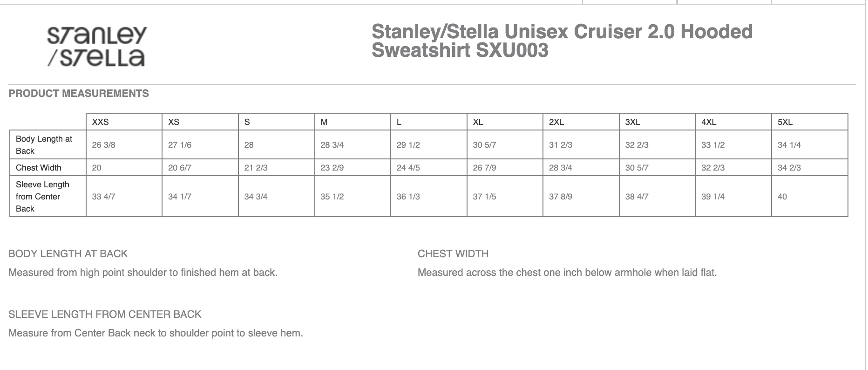
Task: Click the Stanley/Stella logo
Action: coord(96,46)
